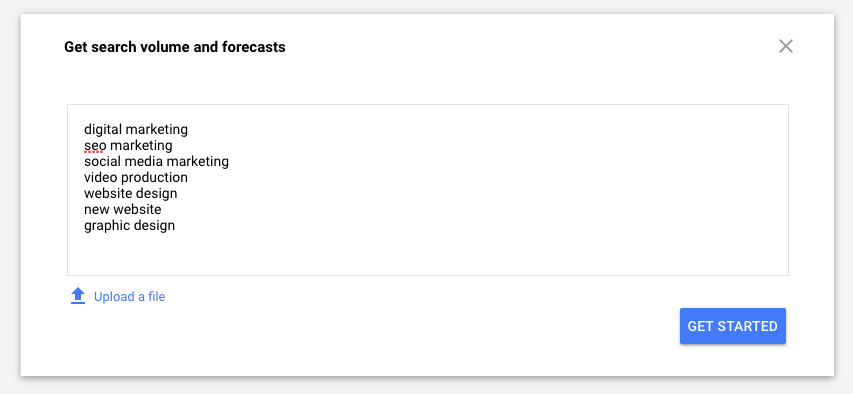
Task: Click the GET STARTED button
Action: click(732, 326)
